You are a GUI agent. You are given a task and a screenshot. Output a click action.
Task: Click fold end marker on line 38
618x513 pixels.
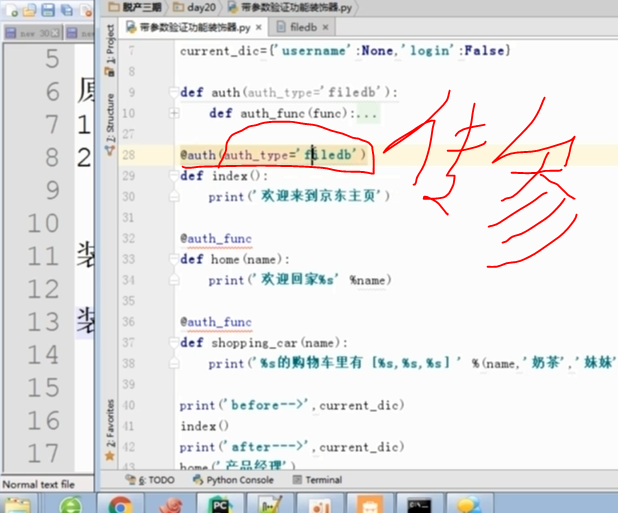174,363
